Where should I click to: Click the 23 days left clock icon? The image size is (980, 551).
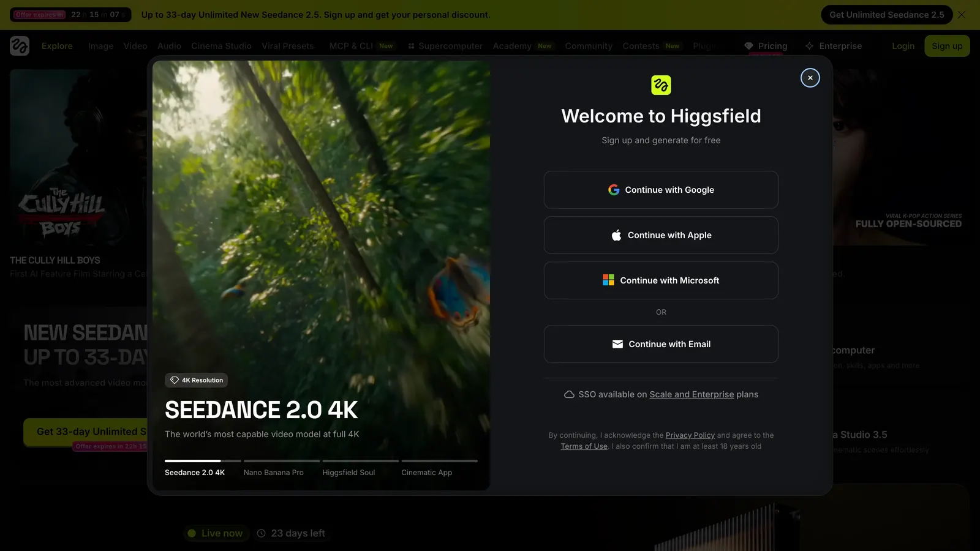pyautogui.click(x=262, y=533)
